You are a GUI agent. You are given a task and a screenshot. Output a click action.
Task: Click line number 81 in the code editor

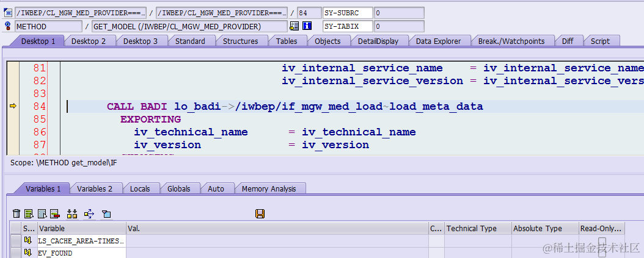point(39,68)
